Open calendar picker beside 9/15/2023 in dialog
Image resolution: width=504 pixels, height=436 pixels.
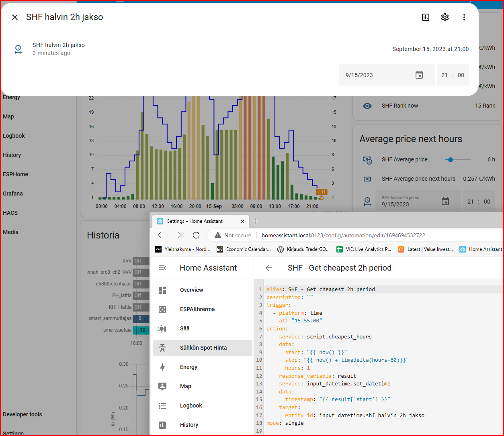tap(419, 75)
